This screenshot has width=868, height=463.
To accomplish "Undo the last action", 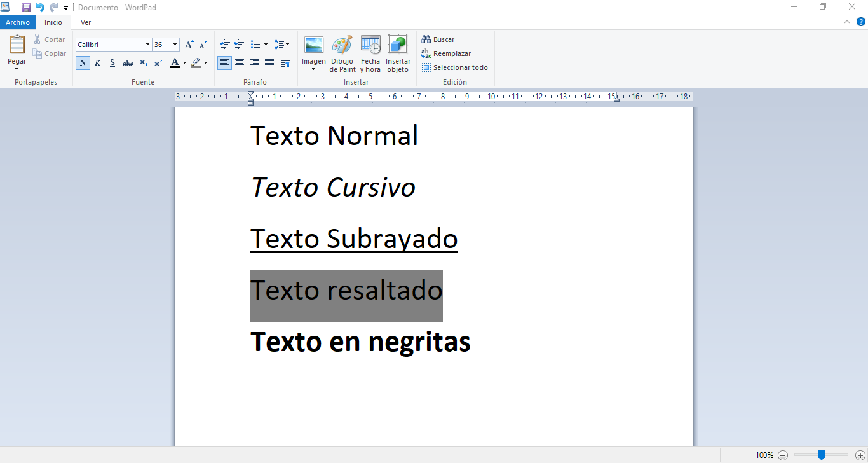I will [40, 8].
